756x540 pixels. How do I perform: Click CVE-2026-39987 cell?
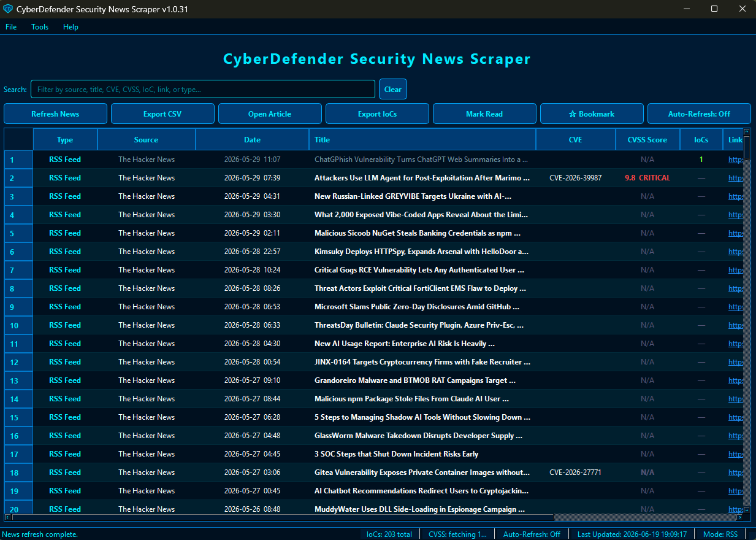click(576, 178)
